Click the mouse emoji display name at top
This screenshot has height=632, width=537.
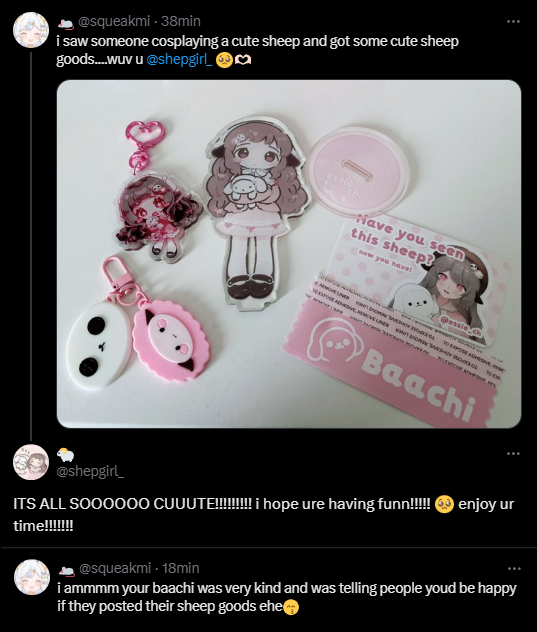(65, 24)
